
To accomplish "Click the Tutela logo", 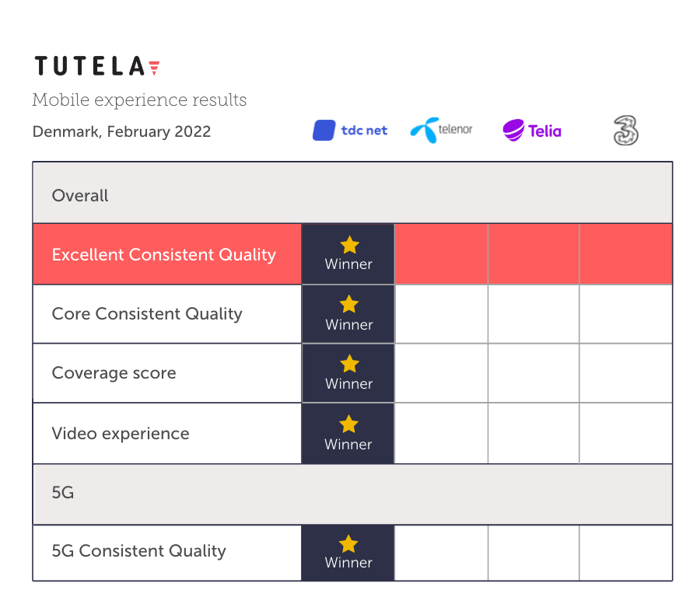I will coord(97,66).
